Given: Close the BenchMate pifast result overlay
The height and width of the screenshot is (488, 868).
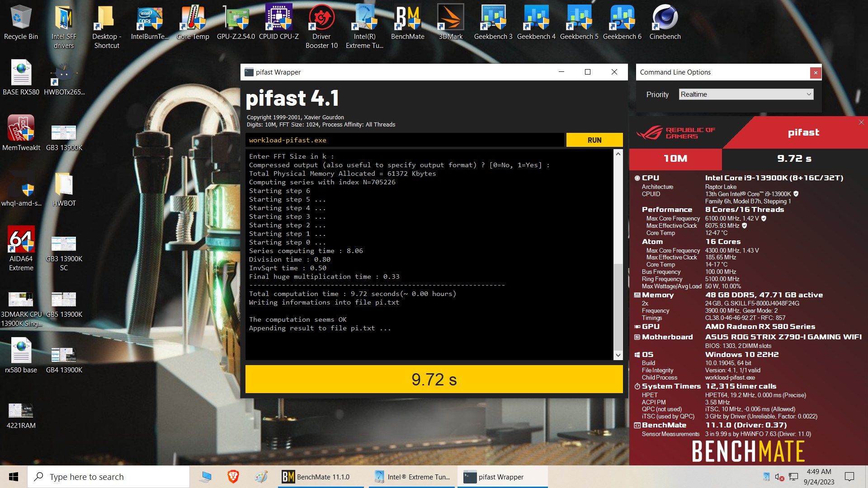Looking at the screenshot, I should tap(861, 122).
